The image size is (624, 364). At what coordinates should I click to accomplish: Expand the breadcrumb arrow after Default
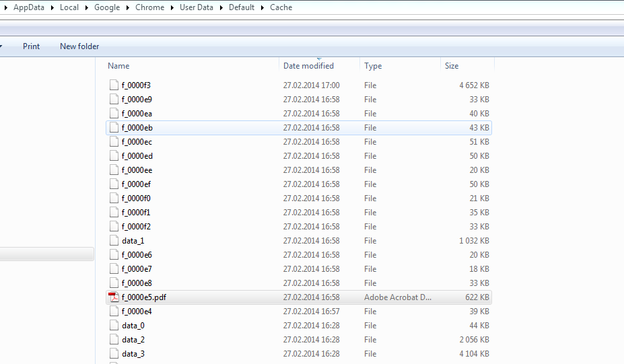pos(263,7)
